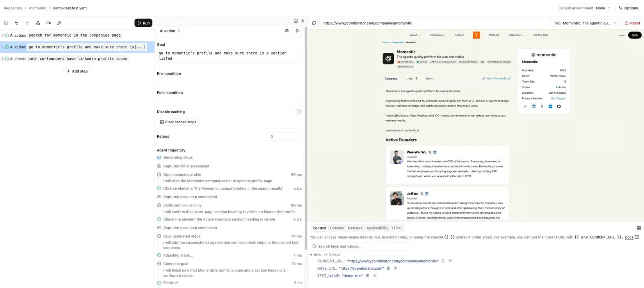Click the Run button

(x=143, y=23)
